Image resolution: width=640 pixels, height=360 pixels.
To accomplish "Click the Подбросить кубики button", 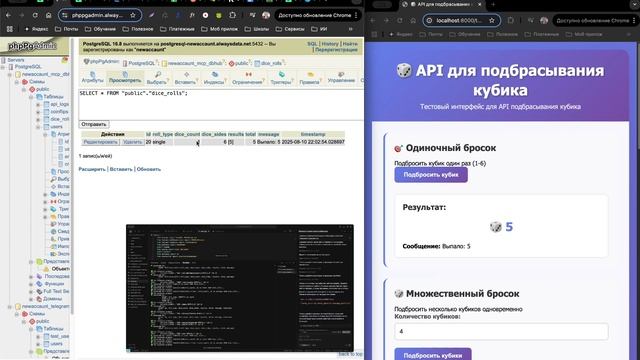I will pyautogui.click(x=433, y=355).
